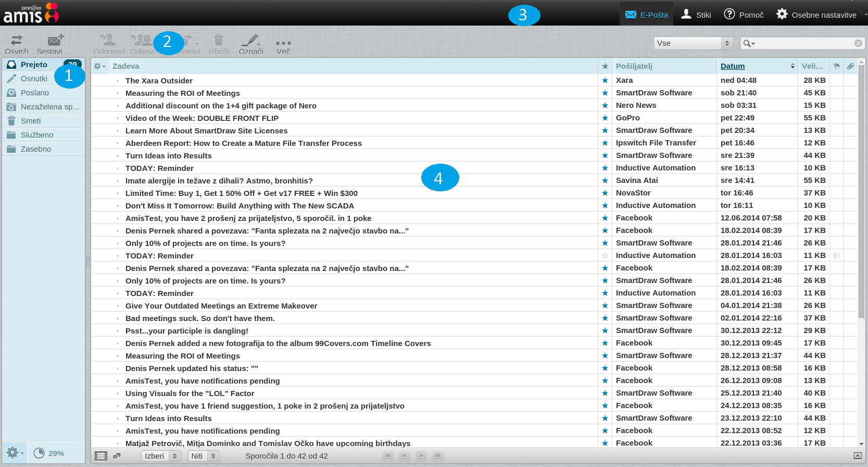This screenshot has height=467, width=868.
Task: Open the Nezaželena spam folder
Action: click(43, 107)
